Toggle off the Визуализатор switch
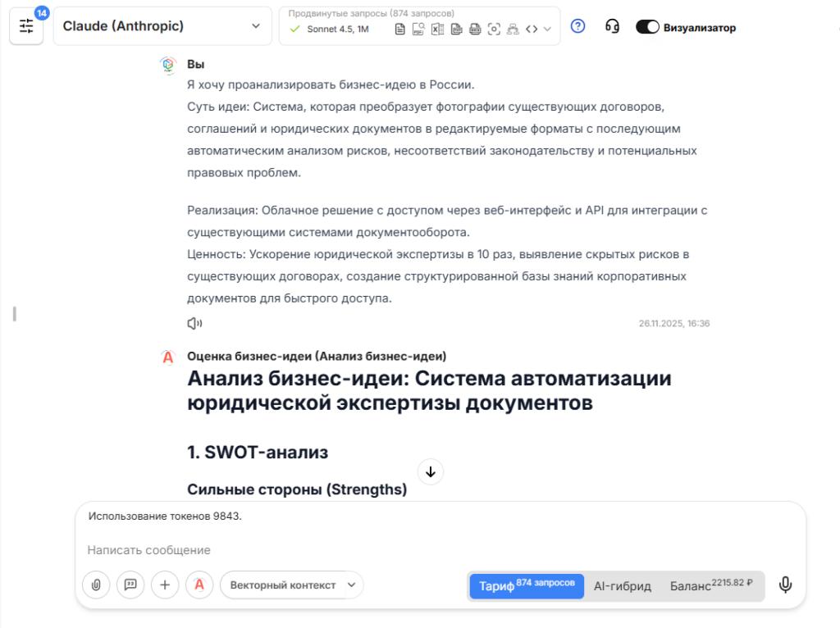This screenshot has height=628, width=840. tap(647, 26)
